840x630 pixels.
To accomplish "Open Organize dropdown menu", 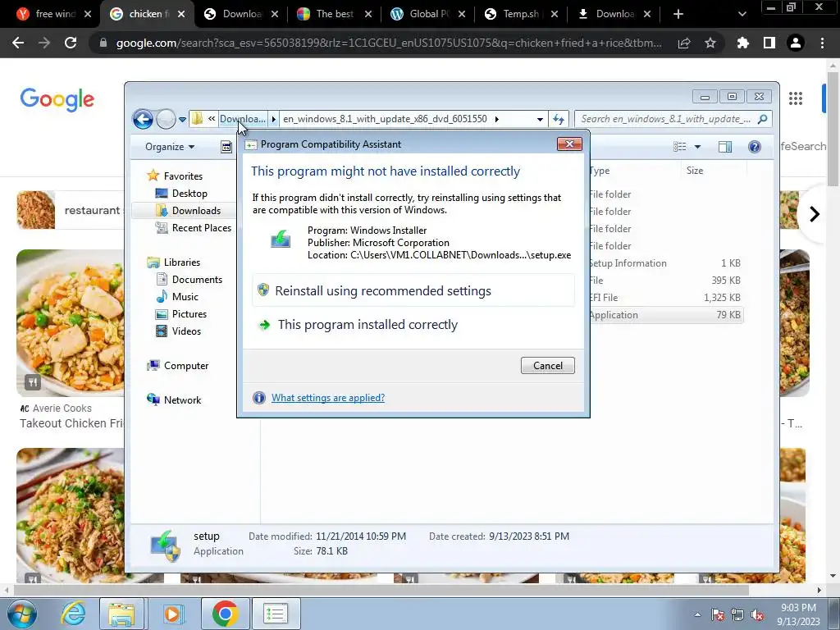I will point(170,147).
